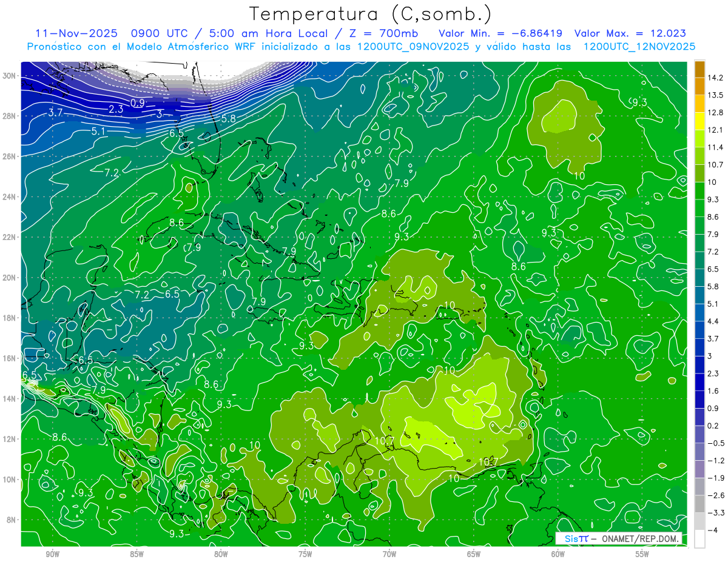Click the '-0.5' label on the color legend
The image size is (728, 562).
click(x=716, y=443)
